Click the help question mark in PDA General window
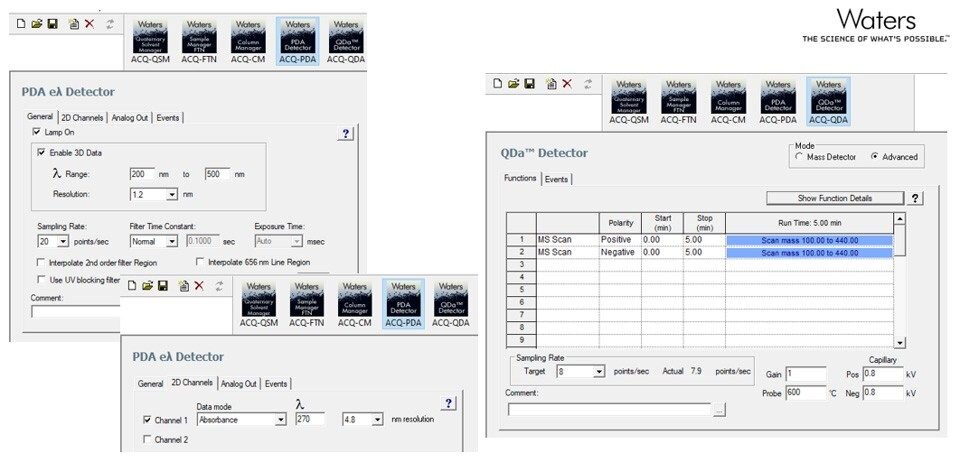The width and height of the screenshot is (960, 462). [346, 134]
